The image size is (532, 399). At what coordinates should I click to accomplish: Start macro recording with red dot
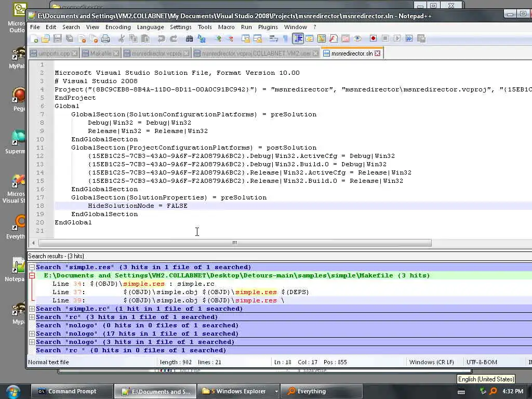(373, 38)
